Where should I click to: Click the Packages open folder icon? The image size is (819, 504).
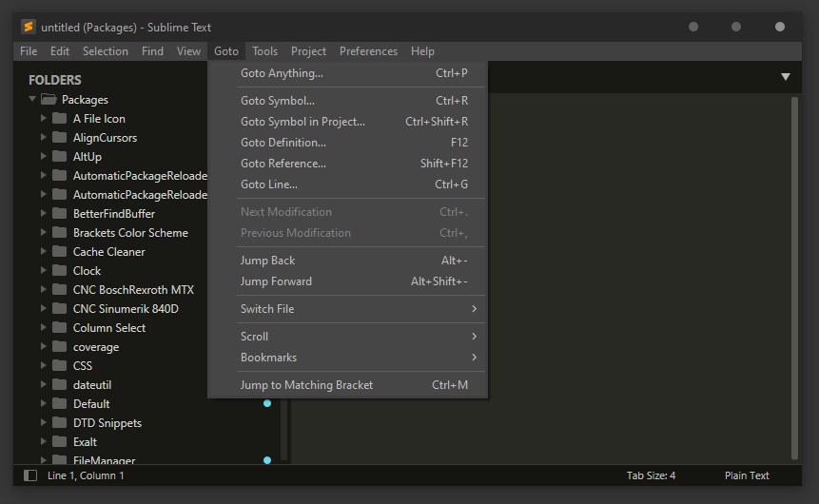coord(49,100)
